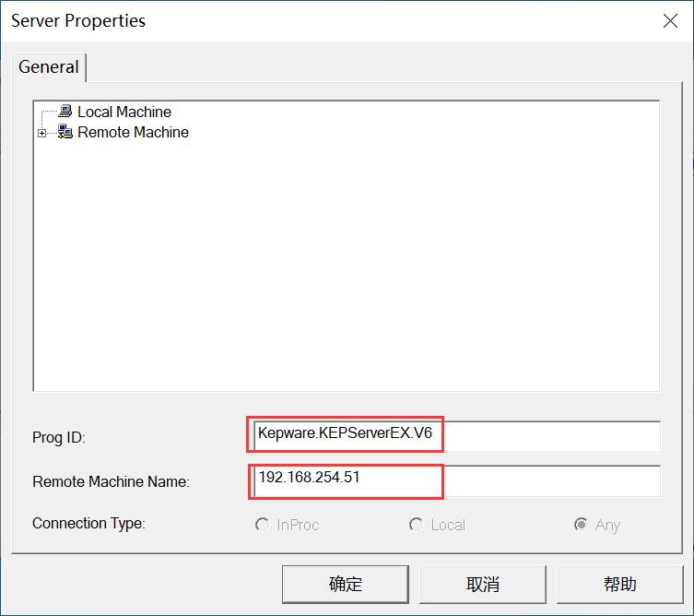
Task: Open help via the 帮助 button
Action: (620, 584)
